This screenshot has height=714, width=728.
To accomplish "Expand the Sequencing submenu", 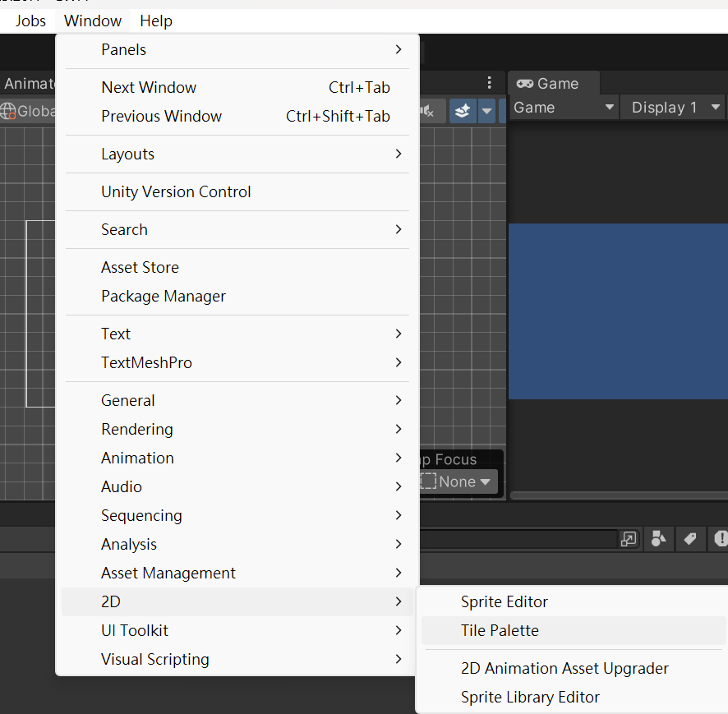I will tap(237, 515).
